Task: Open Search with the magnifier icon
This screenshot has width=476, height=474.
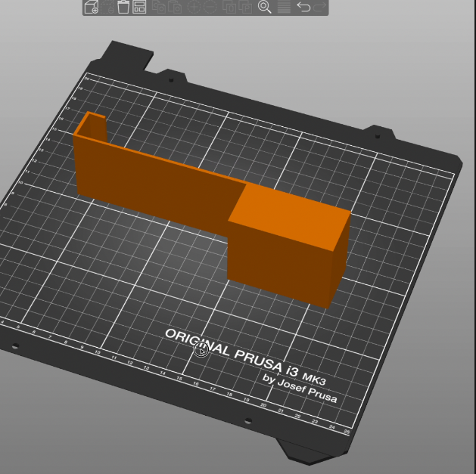Action: 265,8
